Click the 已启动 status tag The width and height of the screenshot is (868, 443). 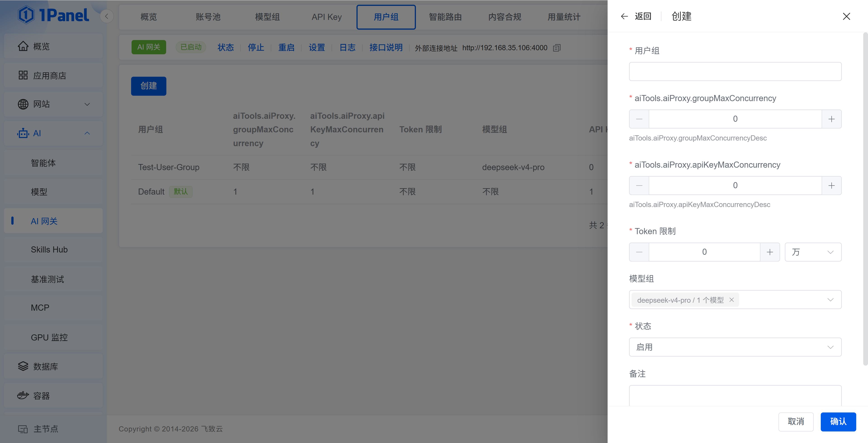(x=191, y=47)
